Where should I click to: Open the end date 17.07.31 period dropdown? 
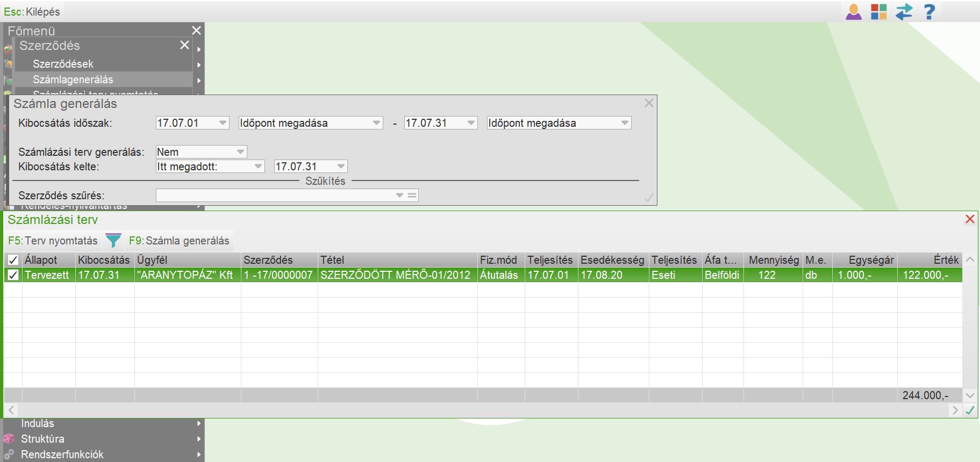click(x=471, y=123)
